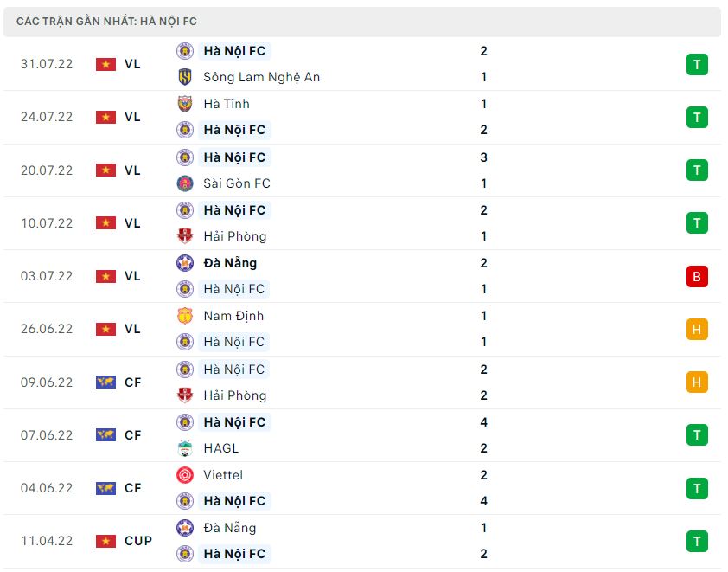Click the green T badge for the HAGL match
Screen dimensions: 728x572
click(697, 435)
